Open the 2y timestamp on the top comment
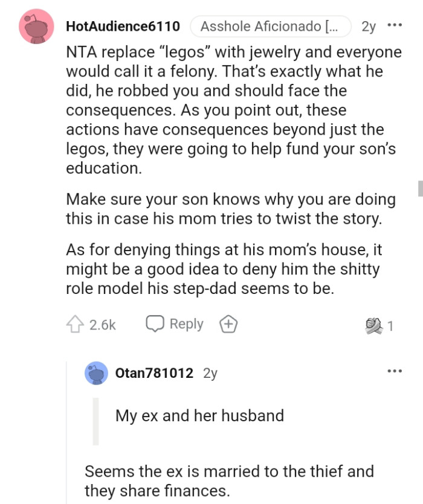The height and width of the screenshot is (504, 423). pos(368,27)
